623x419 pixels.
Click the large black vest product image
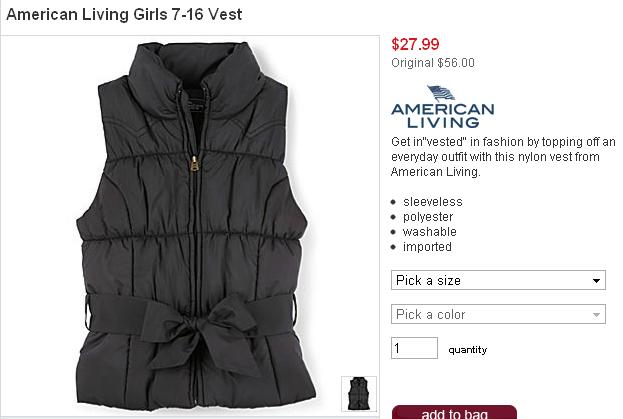tap(194, 226)
